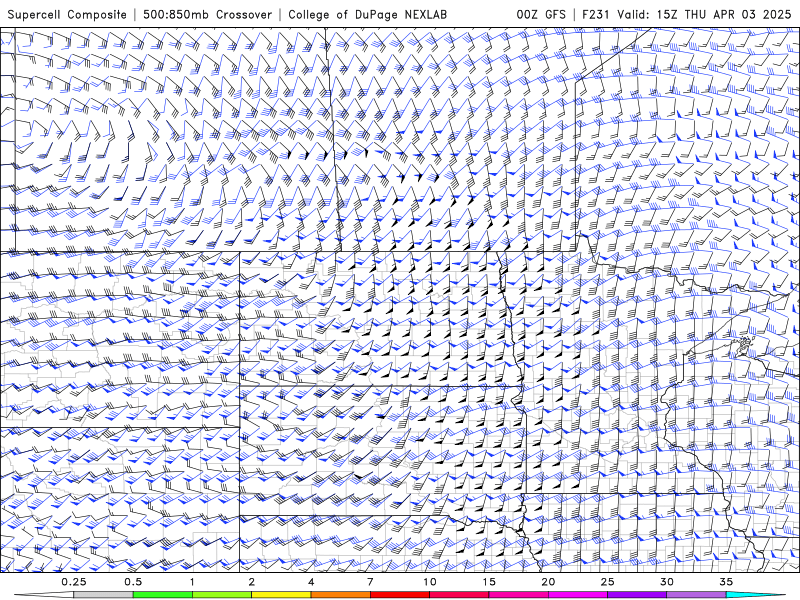The height and width of the screenshot is (600, 800).
Task: Click the legend value 15
Action: pyautogui.click(x=489, y=582)
